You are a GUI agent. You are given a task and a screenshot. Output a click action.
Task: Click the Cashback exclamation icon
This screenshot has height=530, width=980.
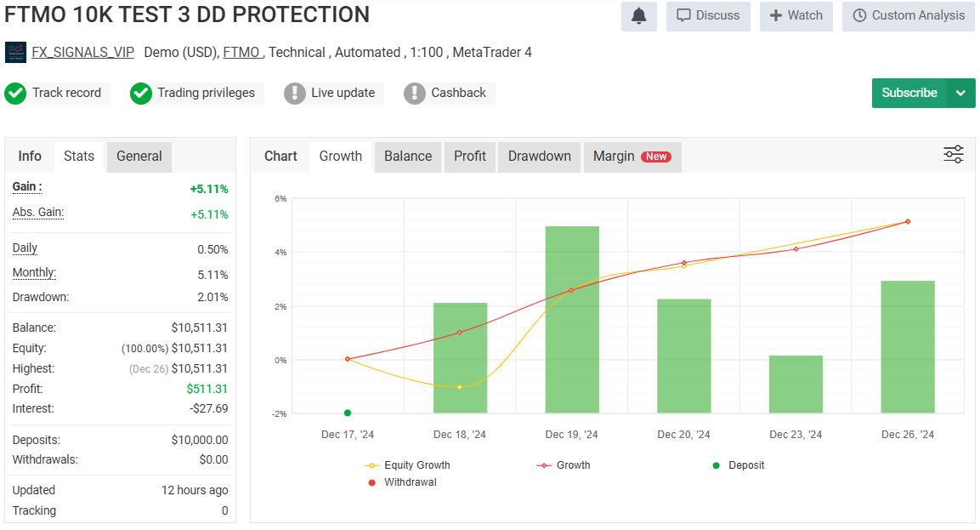(x=414, y=94)
